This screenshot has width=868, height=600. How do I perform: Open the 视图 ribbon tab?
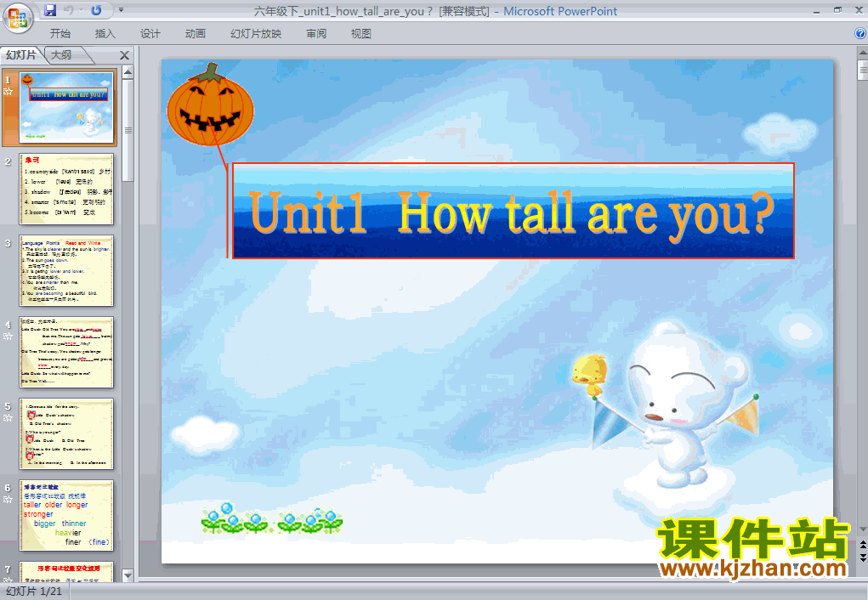pos(361,34)
